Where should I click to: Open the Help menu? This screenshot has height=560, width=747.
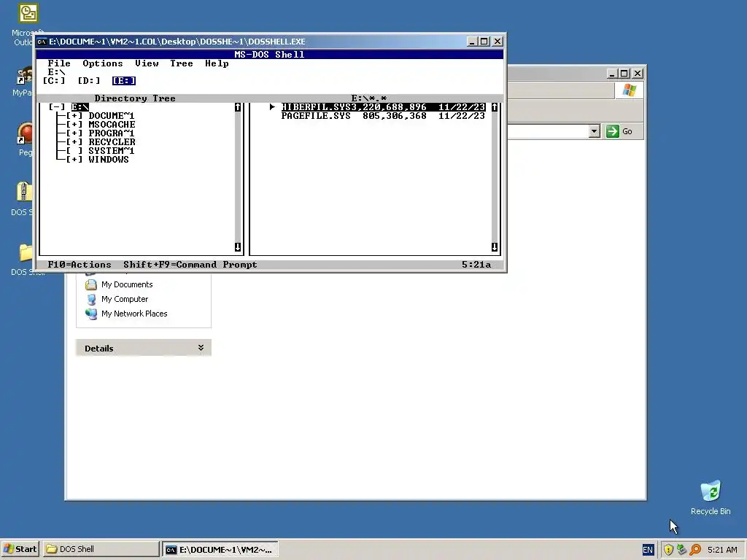217,63
